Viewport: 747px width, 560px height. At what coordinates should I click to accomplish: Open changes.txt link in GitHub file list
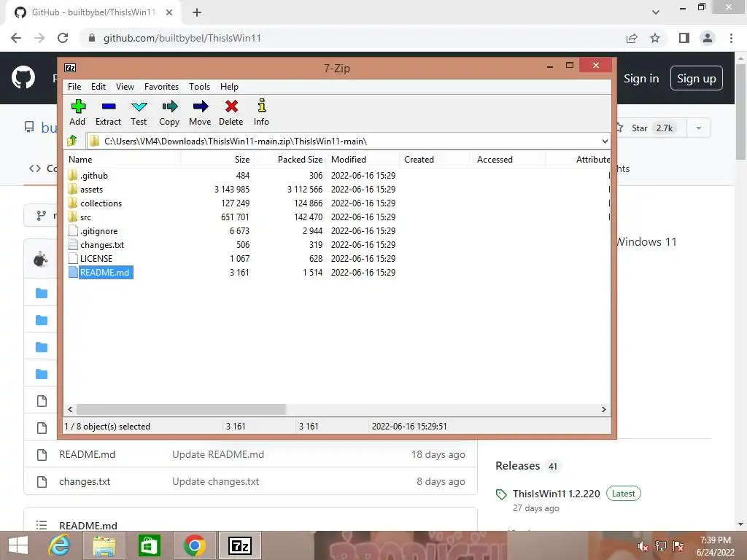(85, 482)
